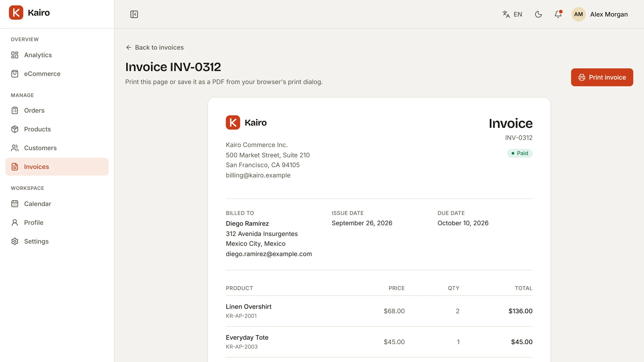
Task: Click the $136.00 total value
Action: [520, 311]
